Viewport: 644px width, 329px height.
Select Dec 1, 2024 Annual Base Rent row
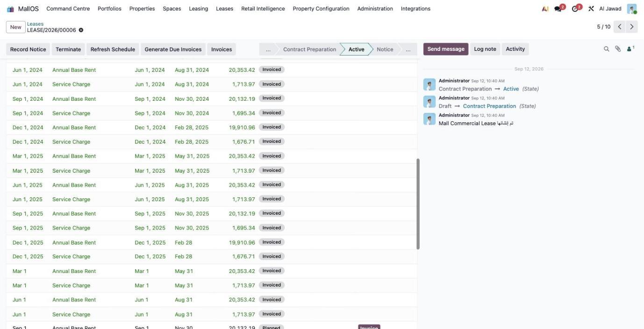pyautogui.click(x=211, y=127)
